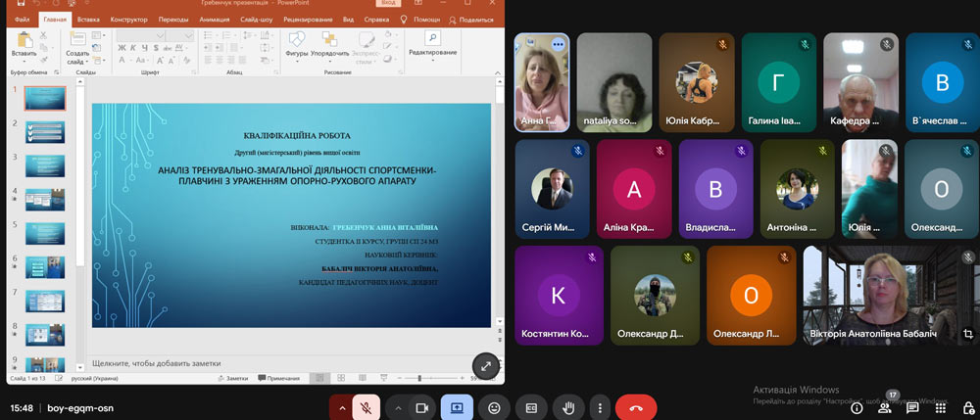980x420 pixels.
Task: Select slide 4 thumbnail
Action: pyautogui.click(x=45, y=199)
